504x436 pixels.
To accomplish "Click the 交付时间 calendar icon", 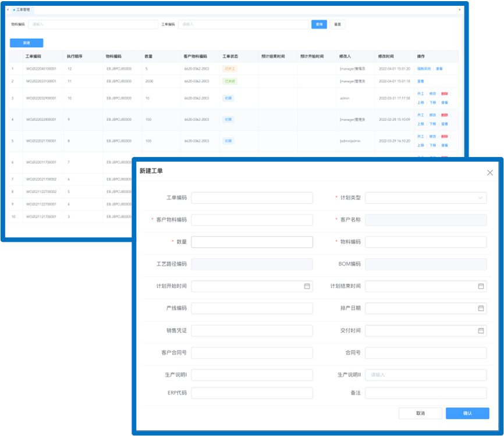I will [481, 331].
